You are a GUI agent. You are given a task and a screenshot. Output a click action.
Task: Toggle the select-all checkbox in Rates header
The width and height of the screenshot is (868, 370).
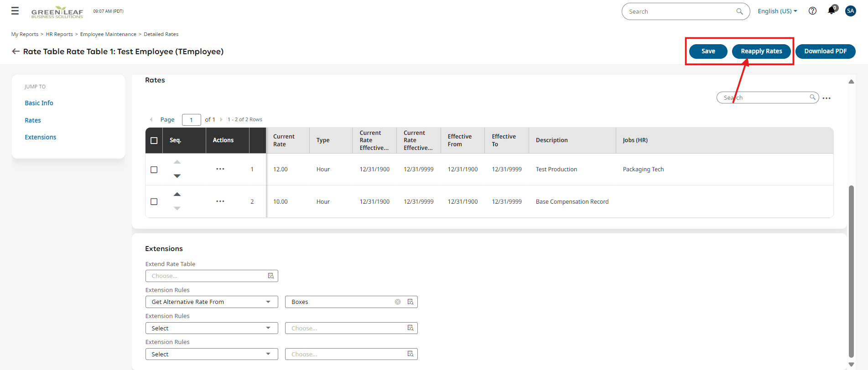click(154, 140)
